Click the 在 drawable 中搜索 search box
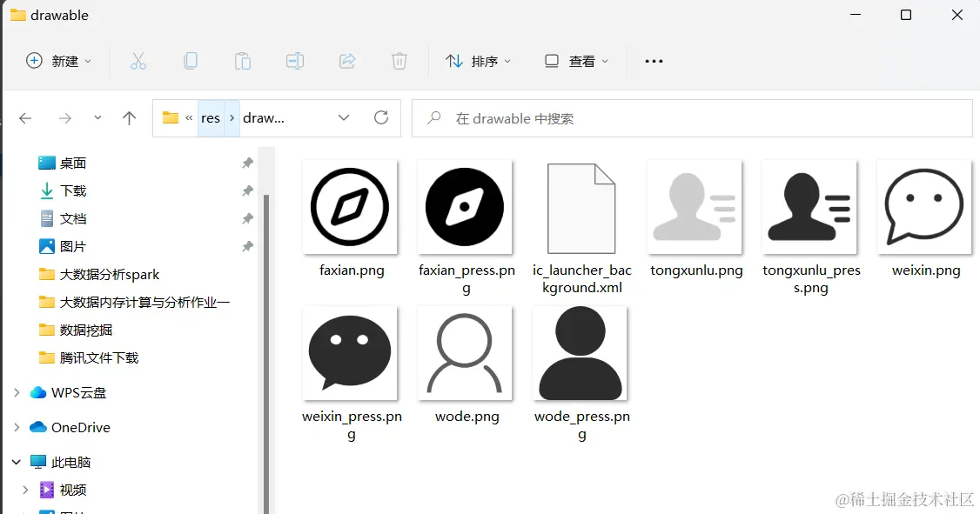This screenshot has width=980, height=514. coord(692,118)
